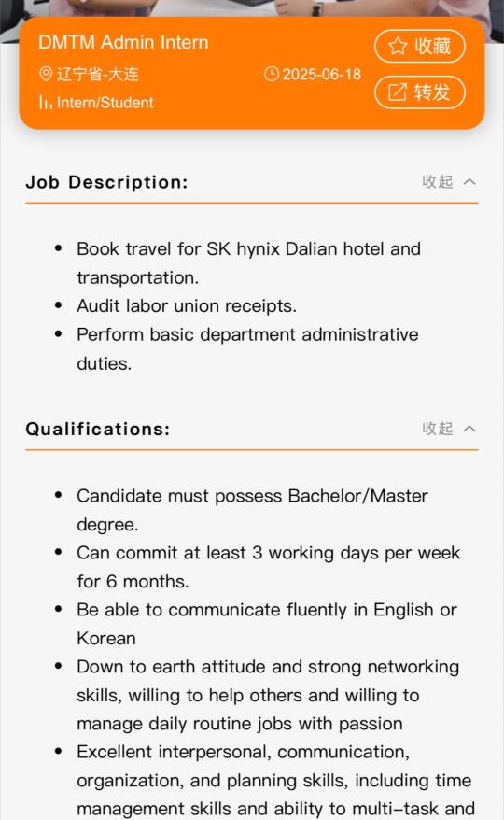Collapse Qualifications with its chevron
The width and height of the screenshot is (504, 820).
click(x=469, y=429)
